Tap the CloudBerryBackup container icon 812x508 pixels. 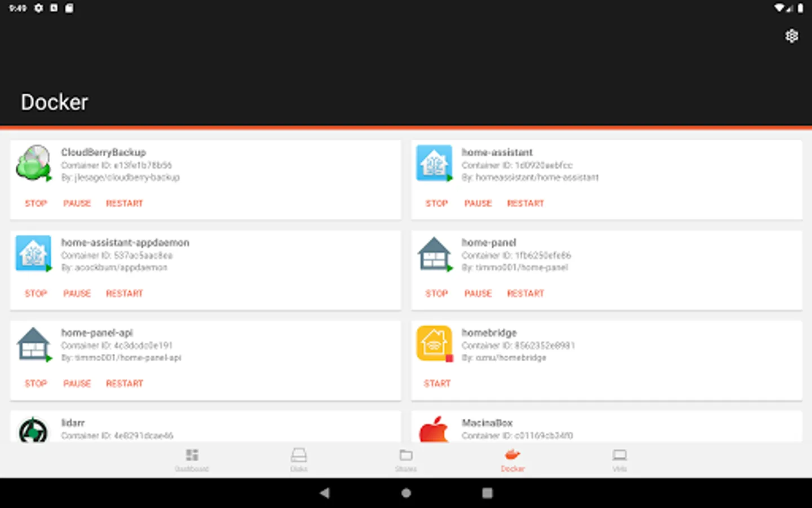(x=34, y=163)
